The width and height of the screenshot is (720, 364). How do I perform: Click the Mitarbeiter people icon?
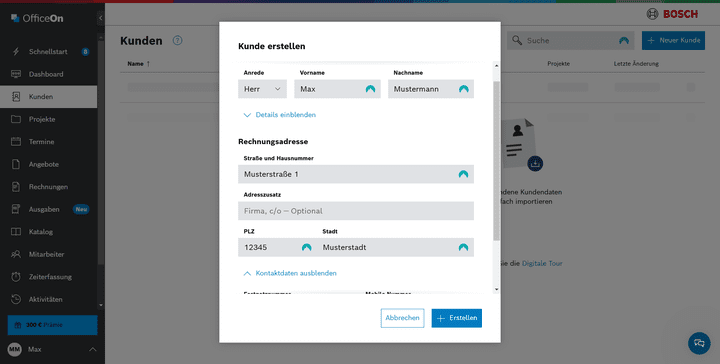(x=16, y=254)
